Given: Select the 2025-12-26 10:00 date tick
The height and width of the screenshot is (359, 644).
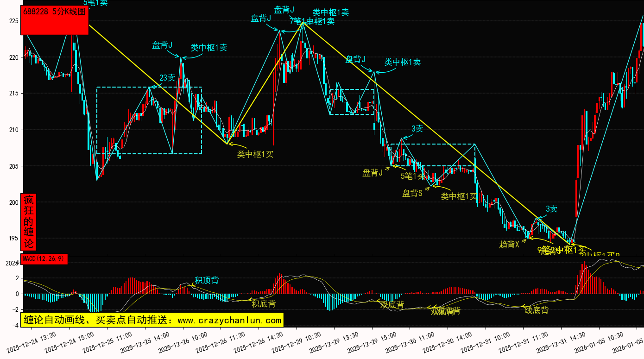Looking at the screenshot, I should point(183,342).
